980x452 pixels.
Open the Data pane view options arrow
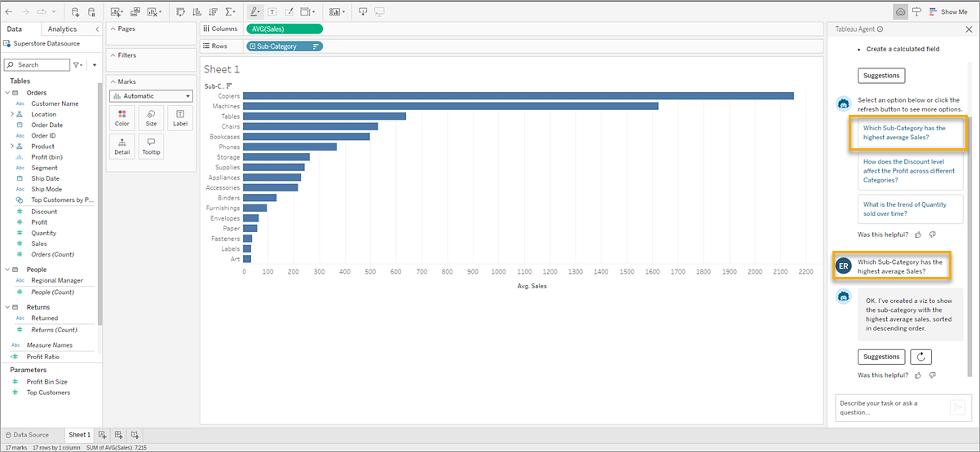pos(95,64)
